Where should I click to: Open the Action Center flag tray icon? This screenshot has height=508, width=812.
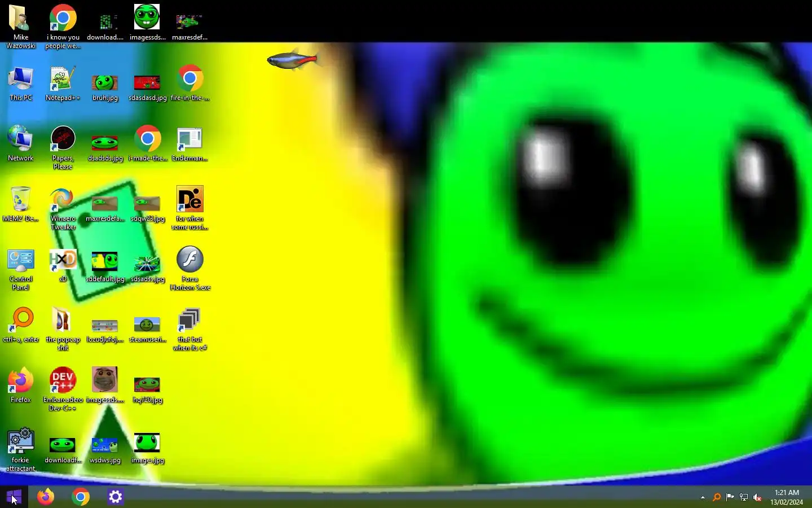click(x=731, y=498)
